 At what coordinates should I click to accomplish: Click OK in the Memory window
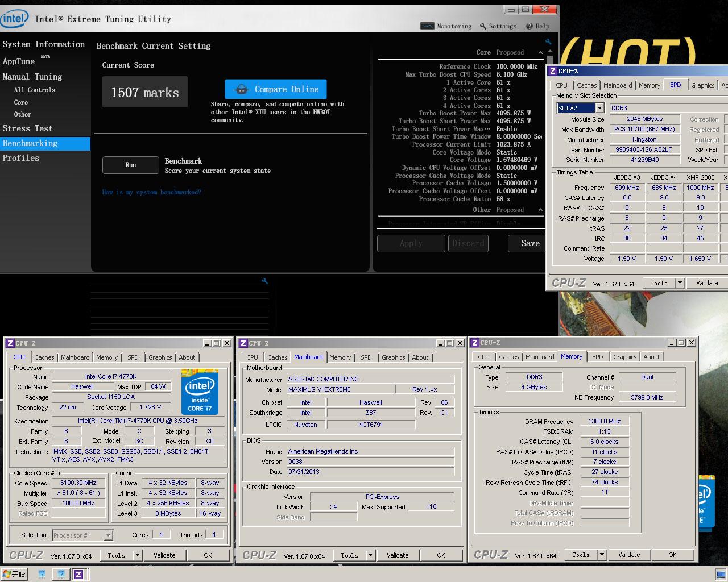click(x=672, y=555)
